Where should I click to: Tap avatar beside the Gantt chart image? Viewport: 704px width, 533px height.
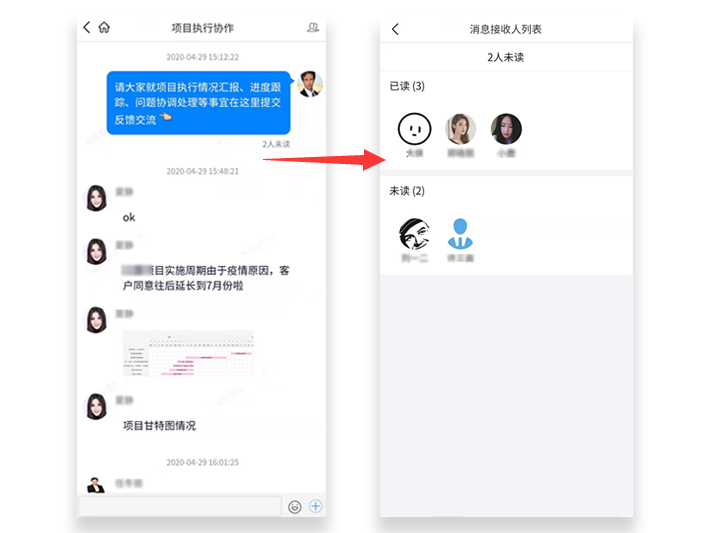(96, 320)
